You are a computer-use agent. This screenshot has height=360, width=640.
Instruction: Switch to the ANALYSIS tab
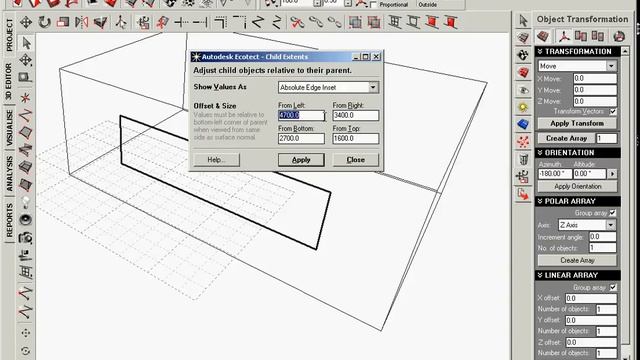pos(9,173)
